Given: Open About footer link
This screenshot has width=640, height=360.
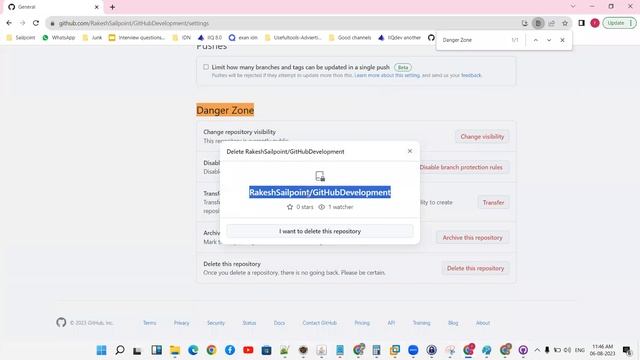Looking at the screenshot, I should click(x=482, y=323).
